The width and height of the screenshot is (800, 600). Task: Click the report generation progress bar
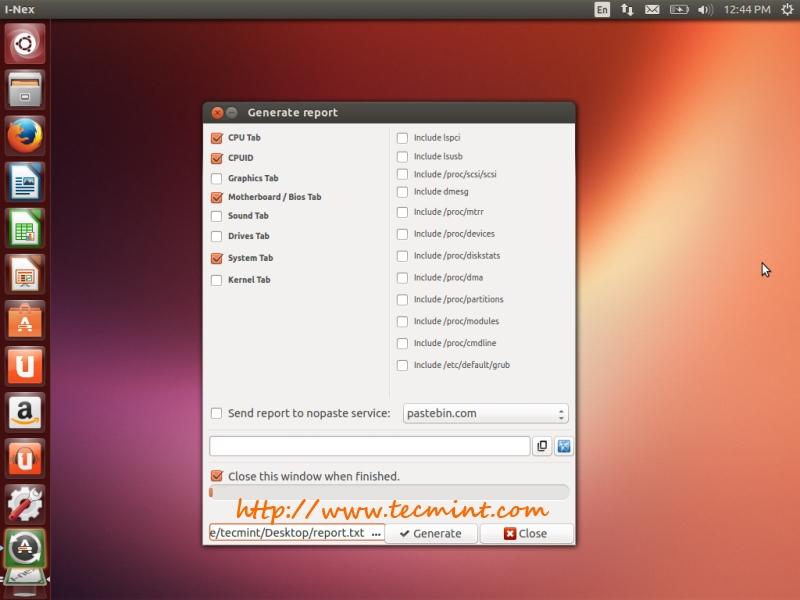[x=389, y=492]
